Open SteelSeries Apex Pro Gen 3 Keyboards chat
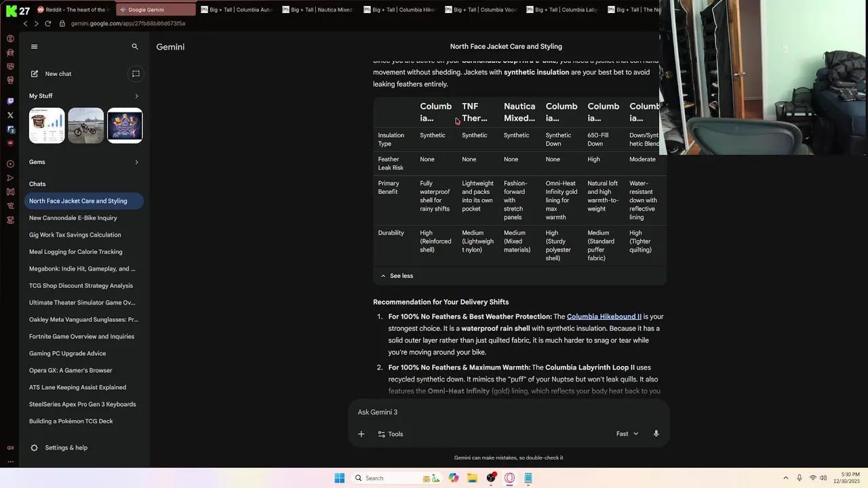 (84, 405)
